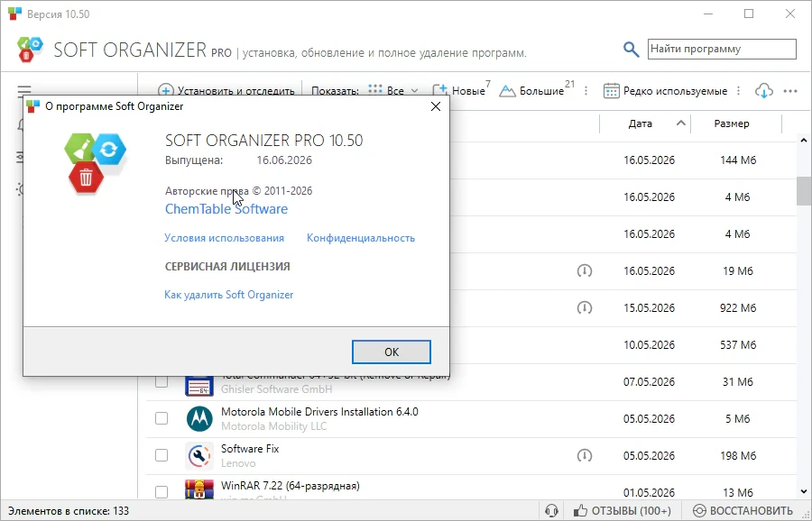Click tracked icon in the 19 Мб row

[585, 270]
